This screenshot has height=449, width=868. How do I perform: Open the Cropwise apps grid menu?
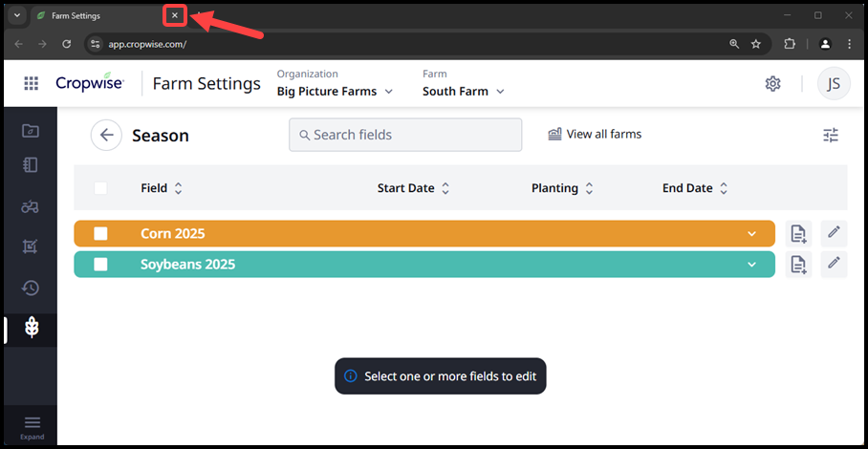[x=31, y=84]
